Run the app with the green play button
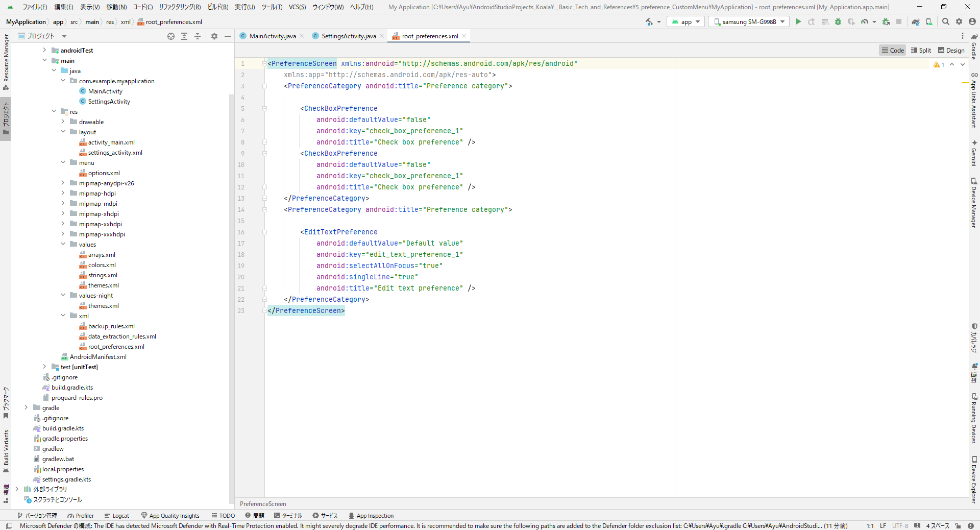 pyautogui.click(x=798, y=21)
